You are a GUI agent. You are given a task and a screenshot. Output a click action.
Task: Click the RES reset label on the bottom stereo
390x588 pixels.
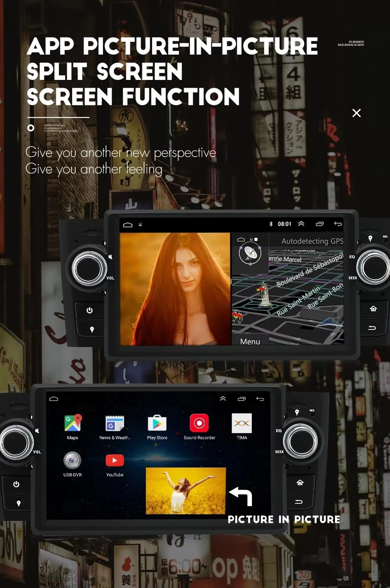click(312, 411)
